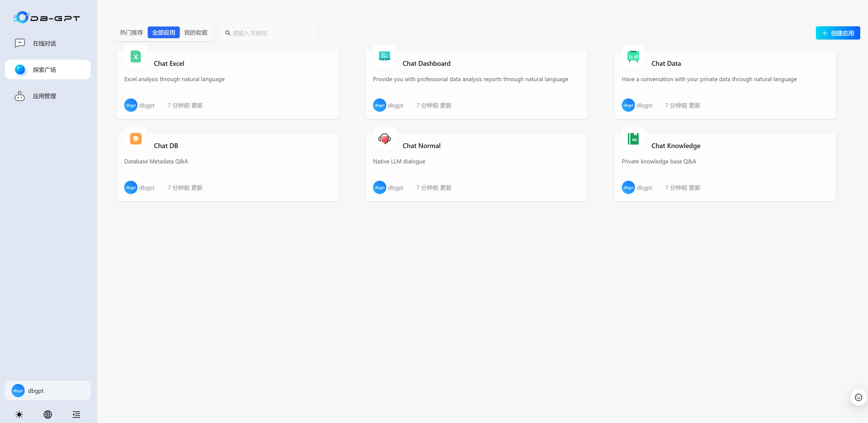Click the 创建应用 button
Image resolution: width=868 pixels, height=423 pixels.
click(x=837, y=33)
